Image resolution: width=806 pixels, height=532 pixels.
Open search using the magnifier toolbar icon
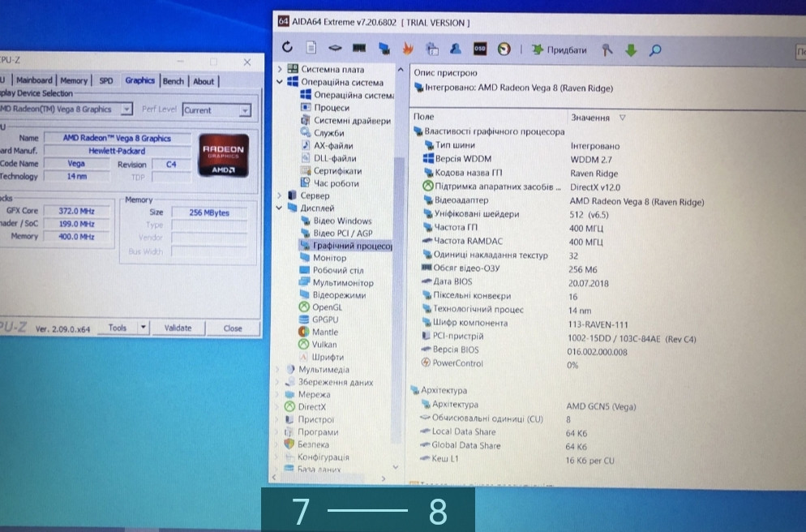click(x=653, y=49)
